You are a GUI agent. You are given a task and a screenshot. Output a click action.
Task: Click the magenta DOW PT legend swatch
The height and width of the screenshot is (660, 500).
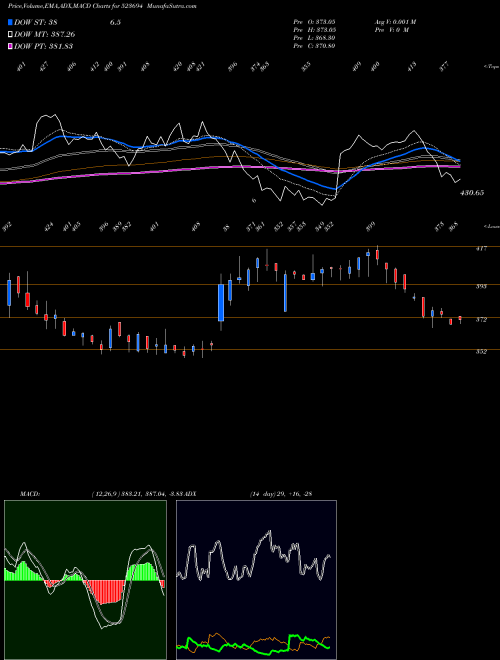10,46
